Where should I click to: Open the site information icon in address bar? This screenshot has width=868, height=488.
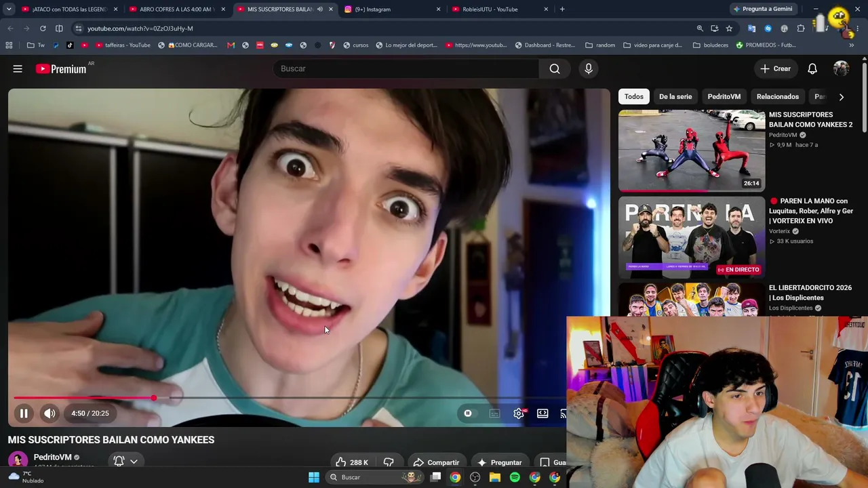pyautogui.click(x=78, y=28)
